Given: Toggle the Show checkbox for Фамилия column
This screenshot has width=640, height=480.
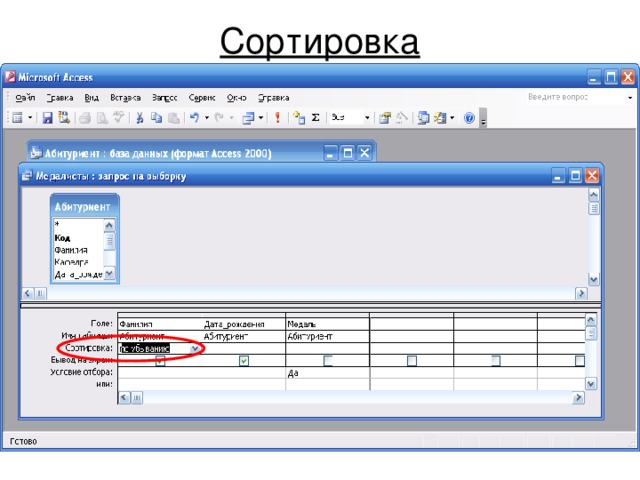Looking at the screenshot, I should pos(160,361).
